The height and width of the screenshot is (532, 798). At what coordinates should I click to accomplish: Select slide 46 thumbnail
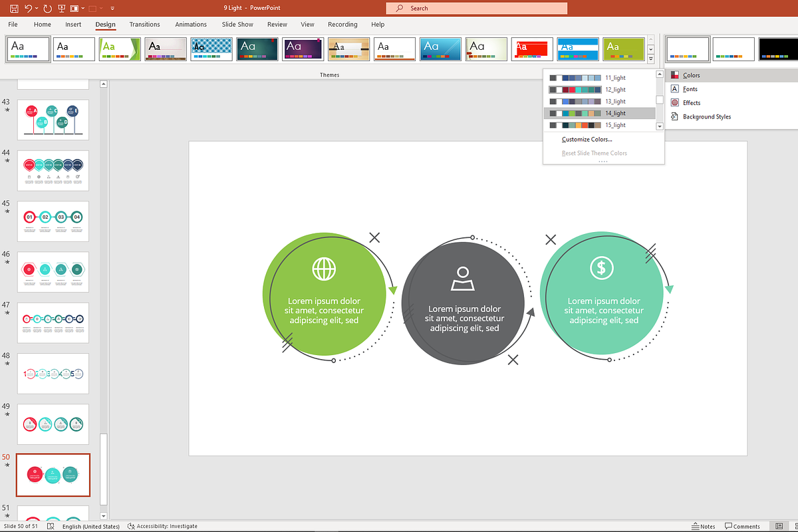coord(53,272)
